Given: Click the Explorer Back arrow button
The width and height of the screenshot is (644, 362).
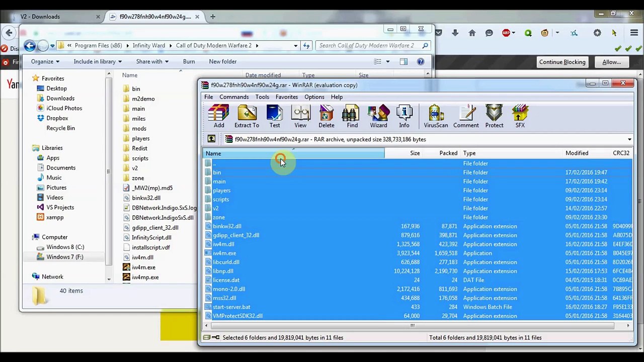Looking at the screenshot, I should [30, 46].
